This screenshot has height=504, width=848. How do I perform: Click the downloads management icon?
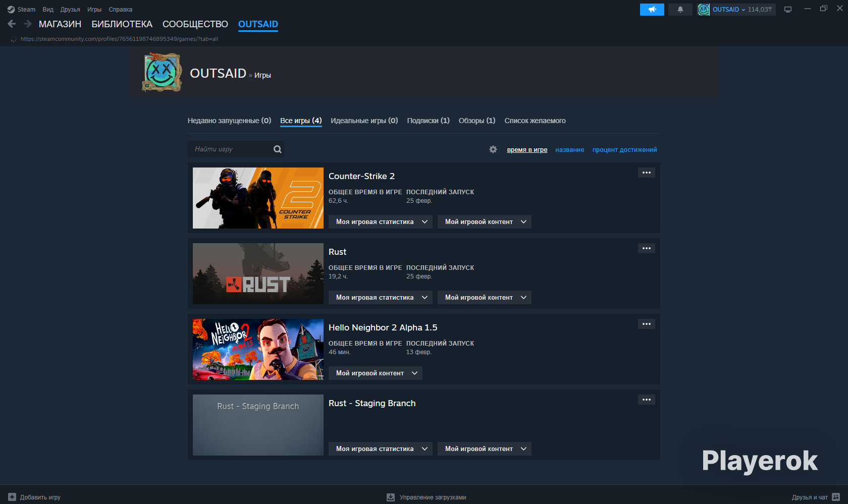coord(391,497)
